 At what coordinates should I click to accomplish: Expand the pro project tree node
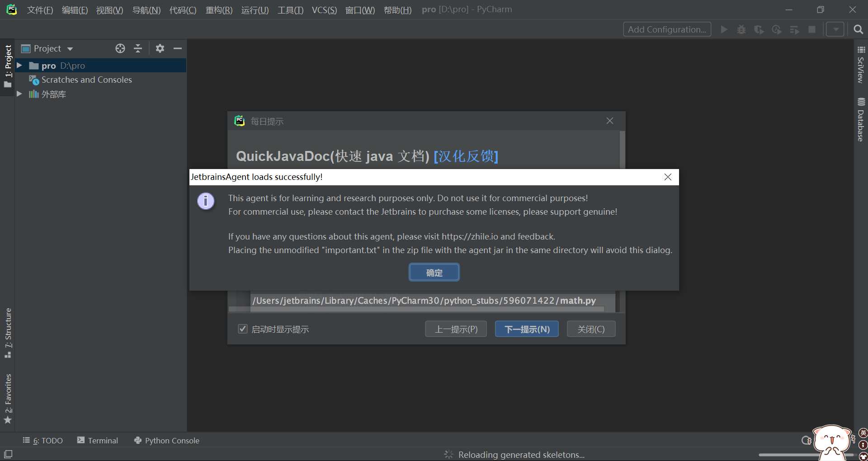pos(19,66)
